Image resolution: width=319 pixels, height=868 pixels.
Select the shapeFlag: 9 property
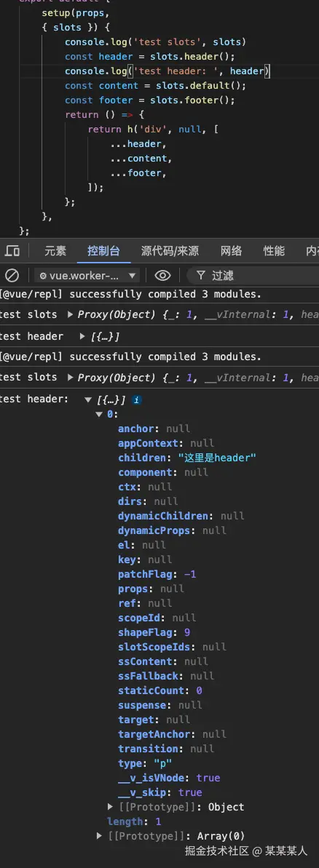click(x=154, y=632)
